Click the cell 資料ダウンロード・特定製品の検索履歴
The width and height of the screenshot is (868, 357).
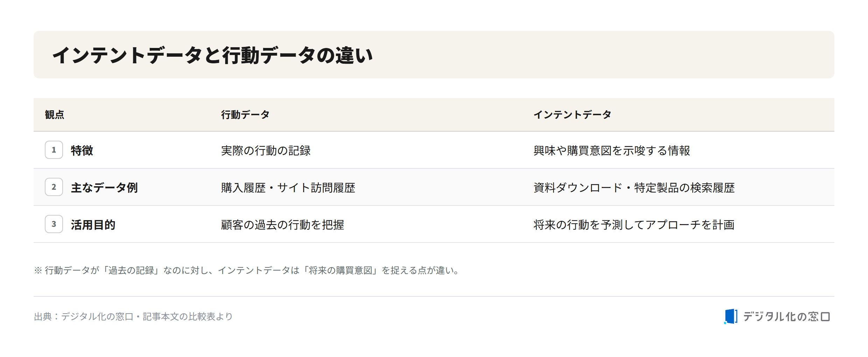(634, 188)
